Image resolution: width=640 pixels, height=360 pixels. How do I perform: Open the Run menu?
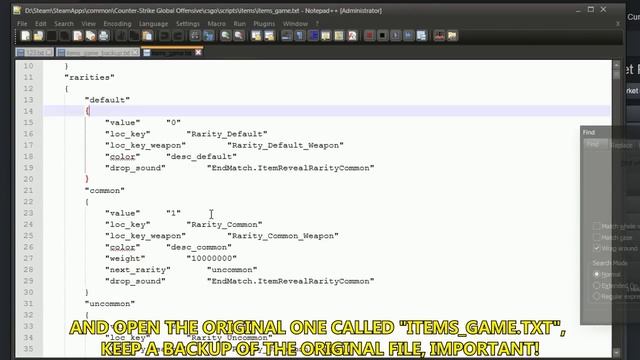tap(240, 24)
